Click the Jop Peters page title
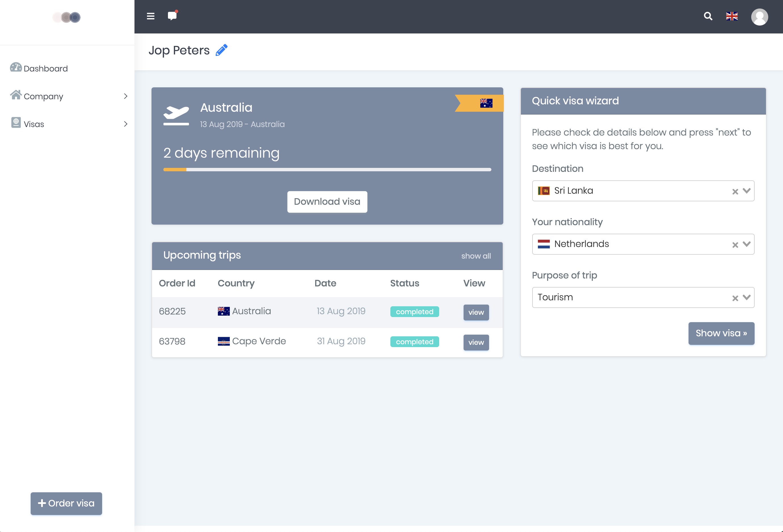Screen dimensions: 783x532 [x=179, y=50]
